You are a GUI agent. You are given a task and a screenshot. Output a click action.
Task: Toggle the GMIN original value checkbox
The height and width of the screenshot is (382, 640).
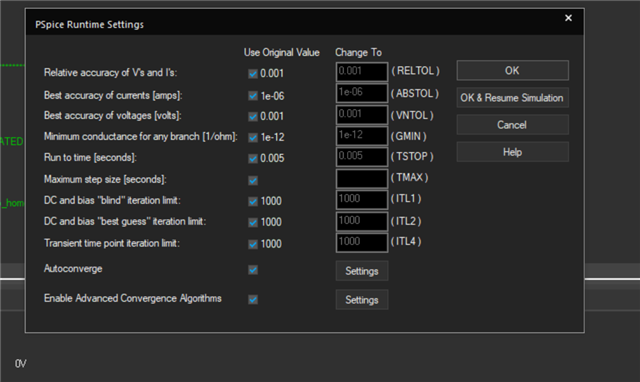point(253,138)
